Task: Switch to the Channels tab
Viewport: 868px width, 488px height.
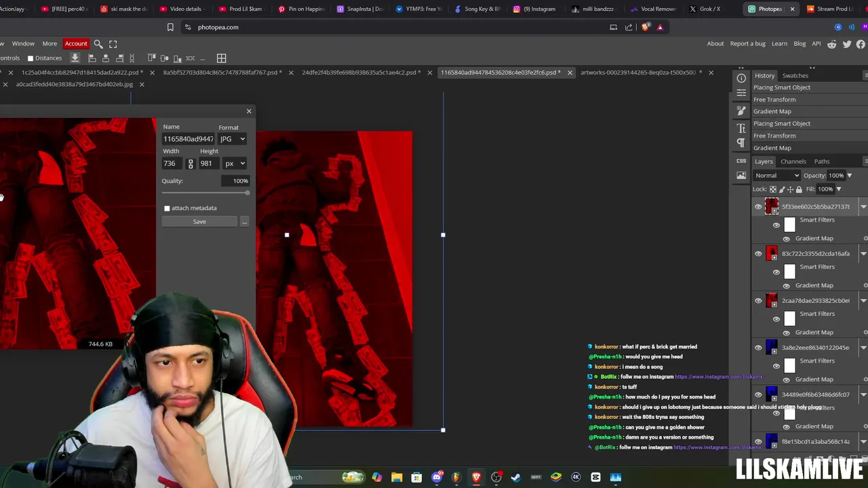Action: 793,161
